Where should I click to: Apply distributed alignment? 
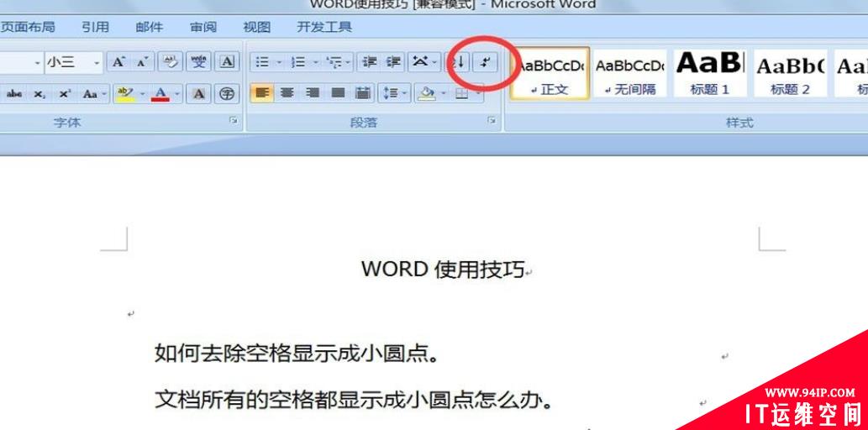click(363, 93)
